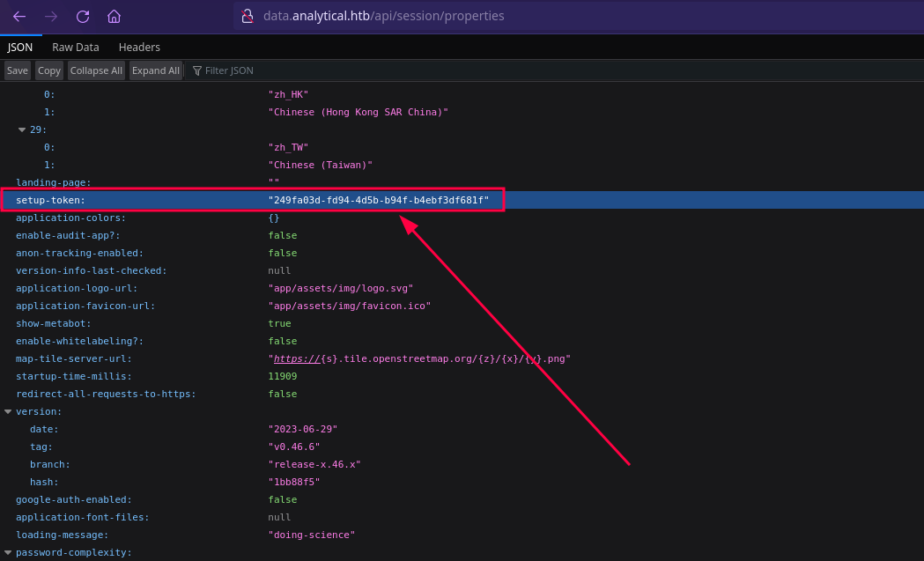Collapse the password-complexity object
The width and height of the screenshot is (924, 561).
coord(8,552)
